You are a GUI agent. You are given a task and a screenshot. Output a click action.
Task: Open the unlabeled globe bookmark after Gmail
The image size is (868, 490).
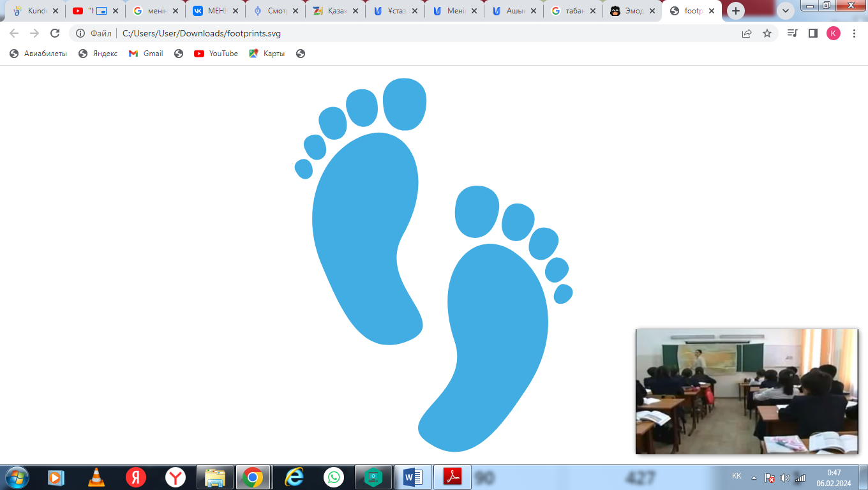click(179, 54)
